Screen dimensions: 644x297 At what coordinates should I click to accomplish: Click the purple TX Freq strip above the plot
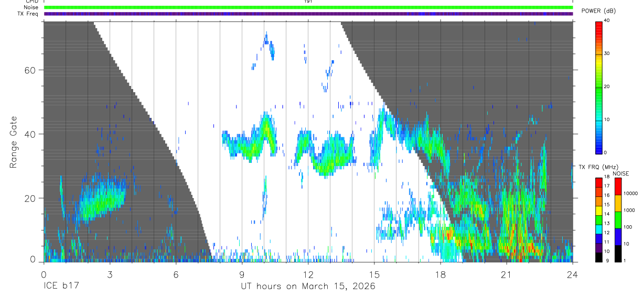point(308,14)
